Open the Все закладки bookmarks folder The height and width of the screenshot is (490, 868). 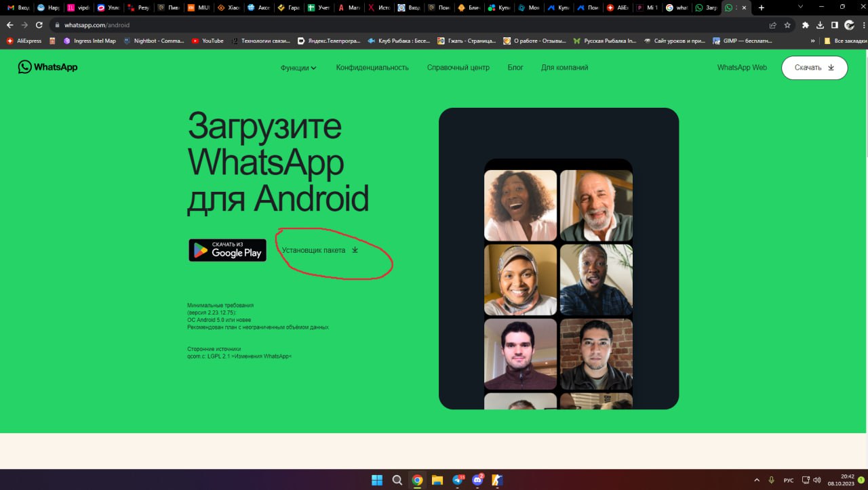pos(845,41)
